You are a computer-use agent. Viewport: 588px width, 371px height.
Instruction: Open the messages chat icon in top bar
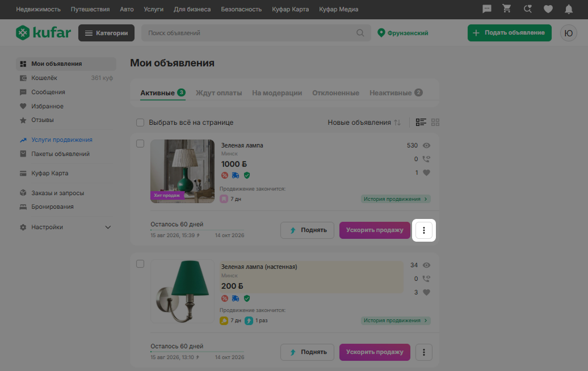pos(487,9)
